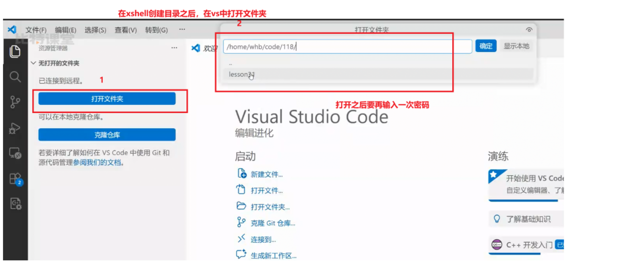Open the Search view in activity bar

tap(15, 77)
